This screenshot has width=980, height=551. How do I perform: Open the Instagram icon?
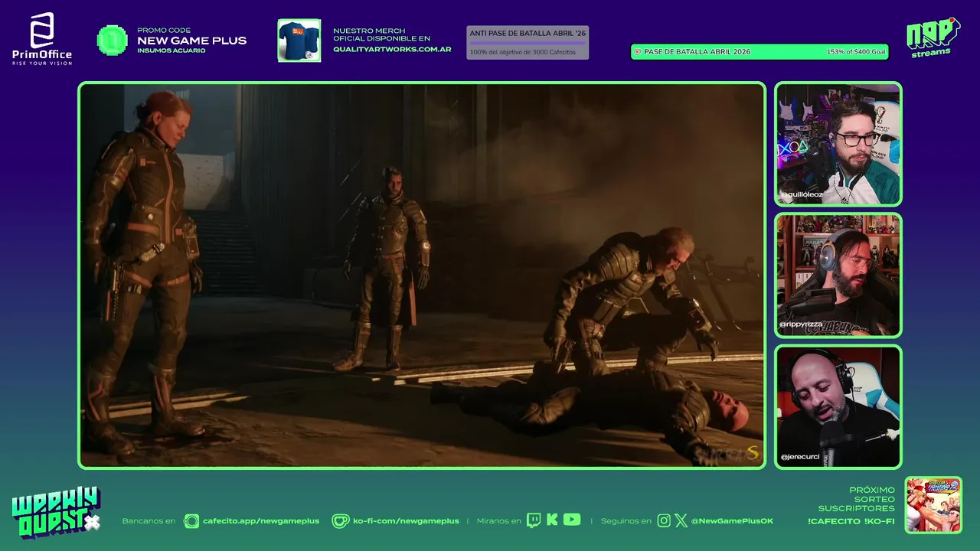(x=664, y=521)
